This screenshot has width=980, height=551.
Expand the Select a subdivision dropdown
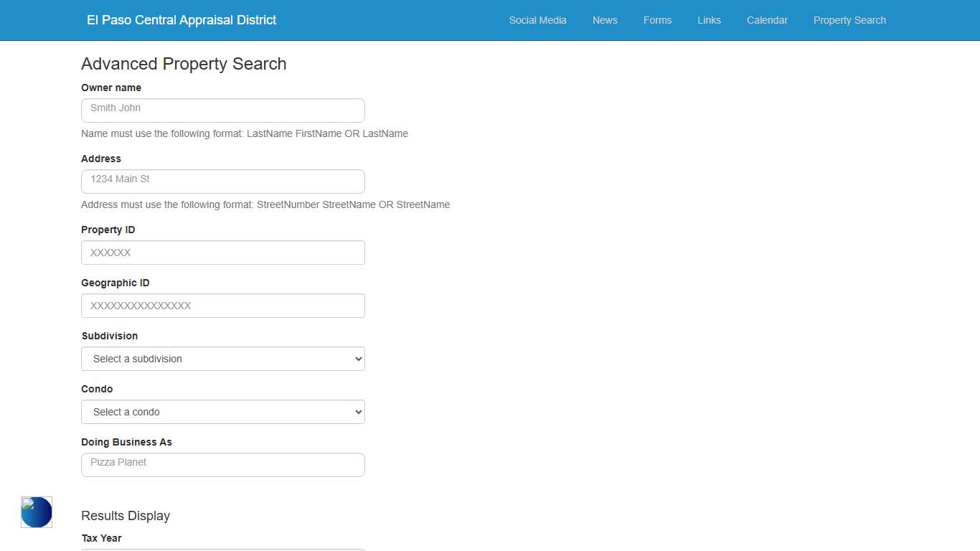[x=222, y=359]
